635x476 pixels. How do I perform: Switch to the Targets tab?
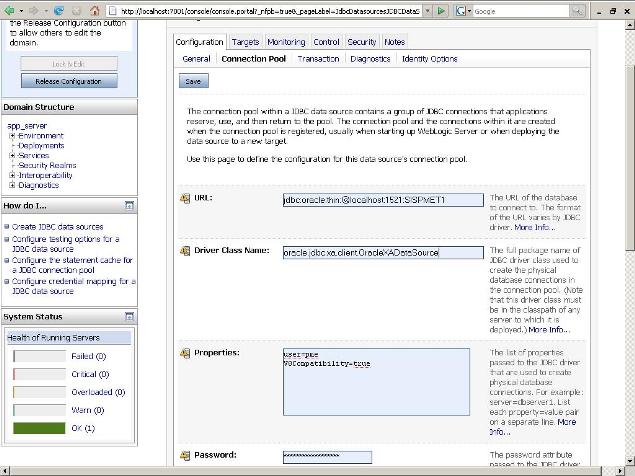[x=245, y=42]
